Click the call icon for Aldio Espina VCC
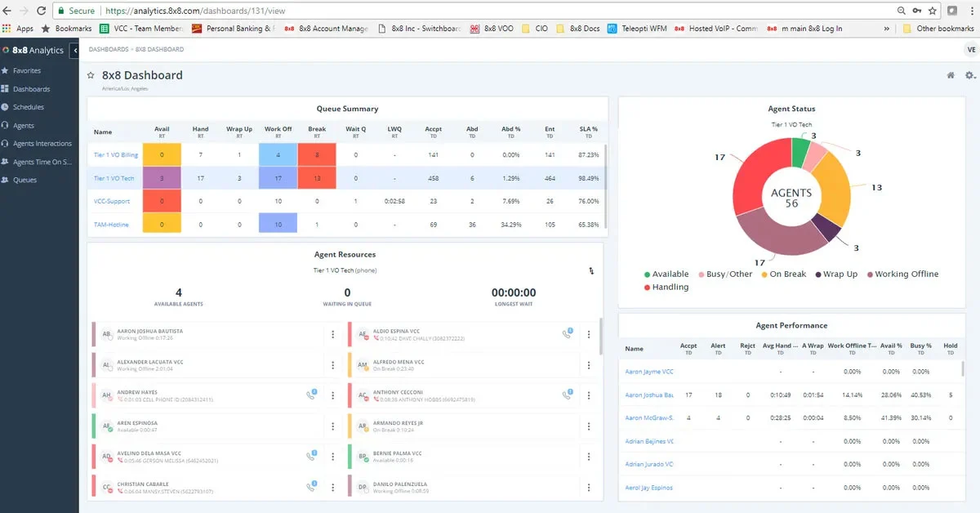The image size is (980, 513). tap(568, 333)
